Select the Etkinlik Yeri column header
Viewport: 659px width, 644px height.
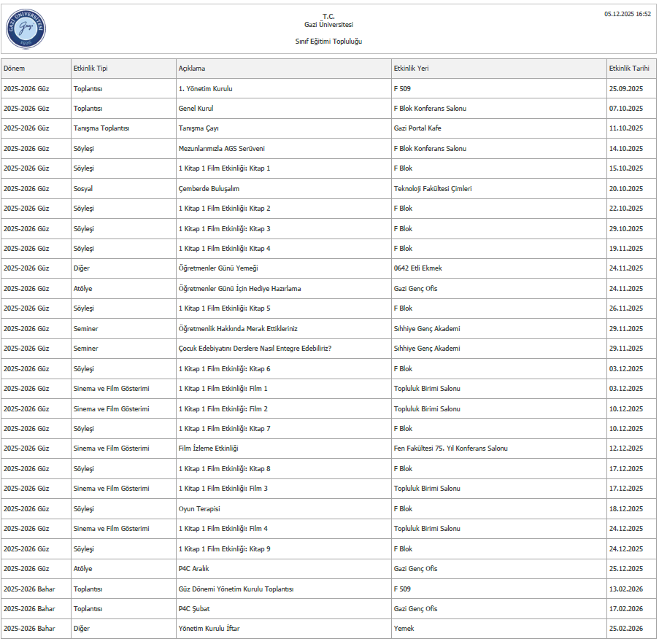coord(411,69)
